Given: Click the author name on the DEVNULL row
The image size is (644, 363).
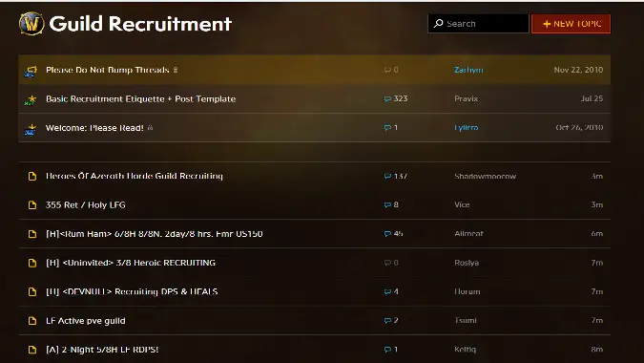Looking at the screenshot, I should point(467,291).
